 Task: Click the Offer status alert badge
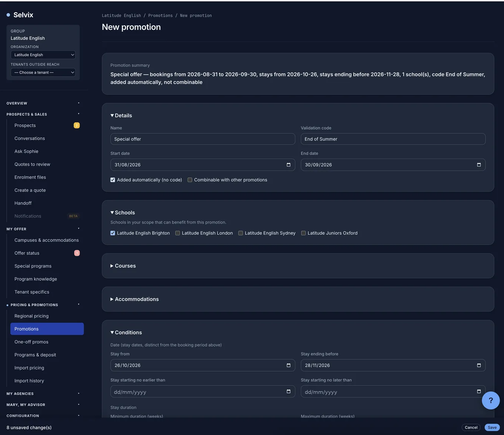click(77, 253)
